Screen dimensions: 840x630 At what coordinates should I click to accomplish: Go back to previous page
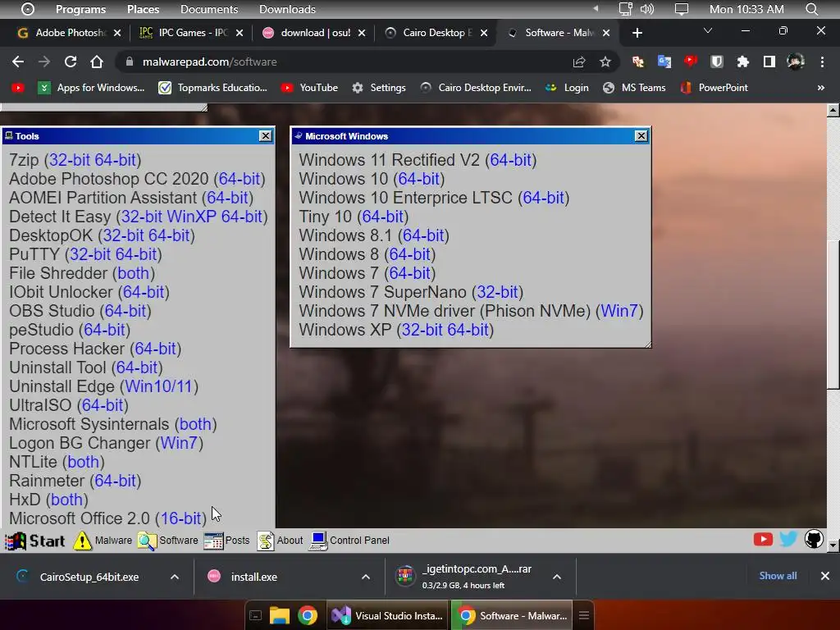point(18,62)
